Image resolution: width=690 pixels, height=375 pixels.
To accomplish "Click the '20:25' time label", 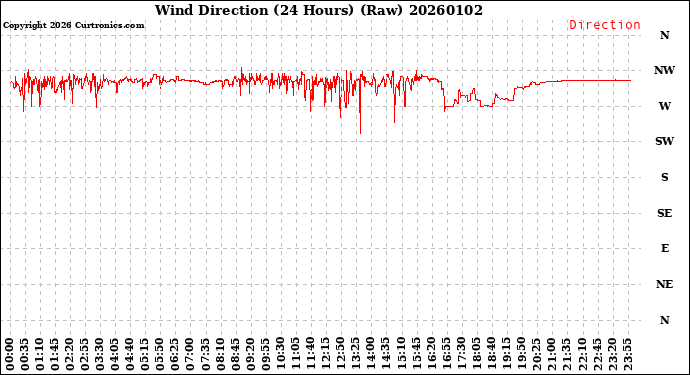I will (536, 355).
